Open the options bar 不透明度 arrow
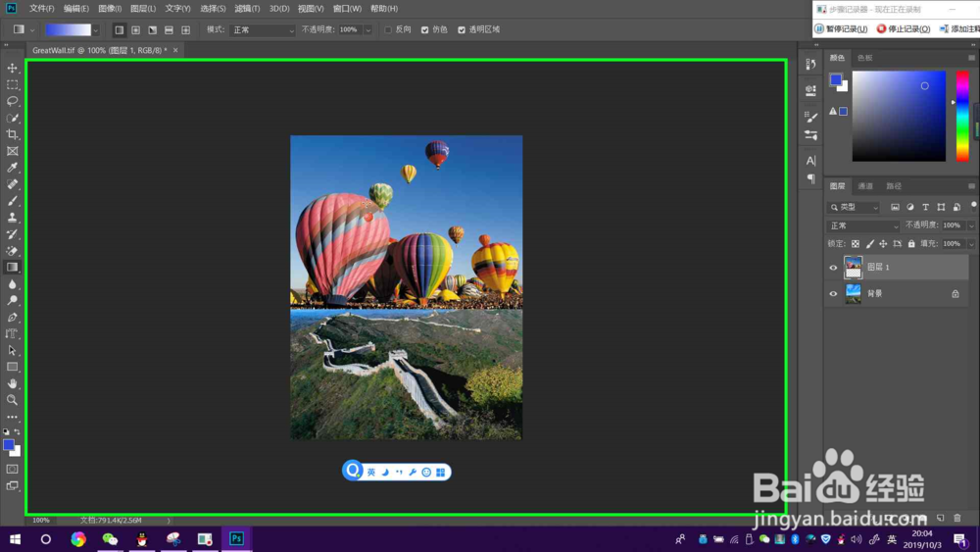 click(x=368, y=30)
